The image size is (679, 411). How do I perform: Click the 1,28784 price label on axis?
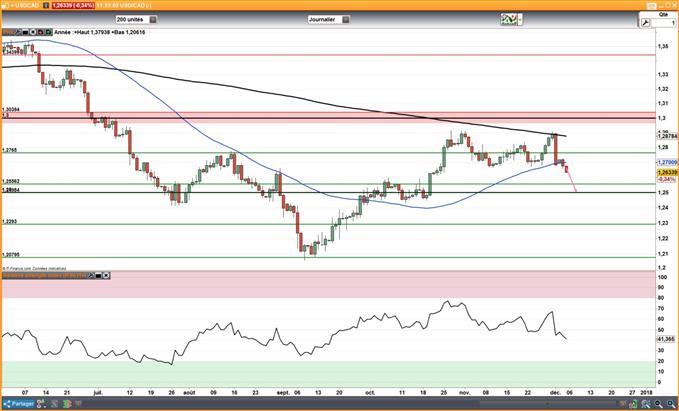tap(667, 136)
